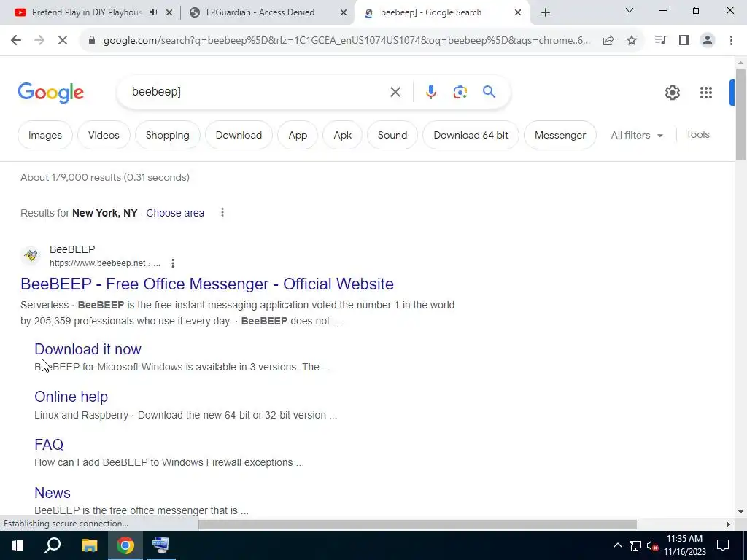Open the tab search chevron

tap(630, 10)
